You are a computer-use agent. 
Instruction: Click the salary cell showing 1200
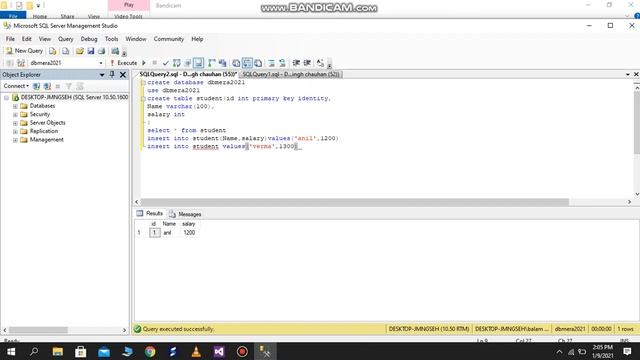coord(189,233)
